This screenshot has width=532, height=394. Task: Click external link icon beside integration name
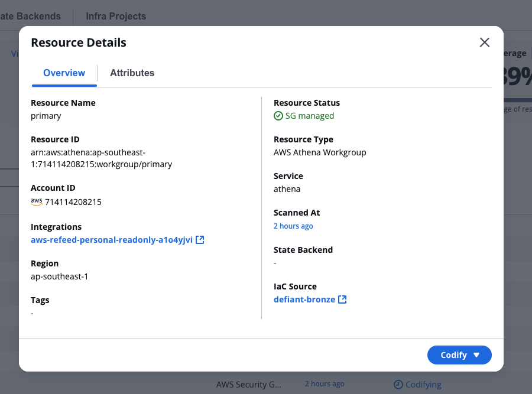200,240
